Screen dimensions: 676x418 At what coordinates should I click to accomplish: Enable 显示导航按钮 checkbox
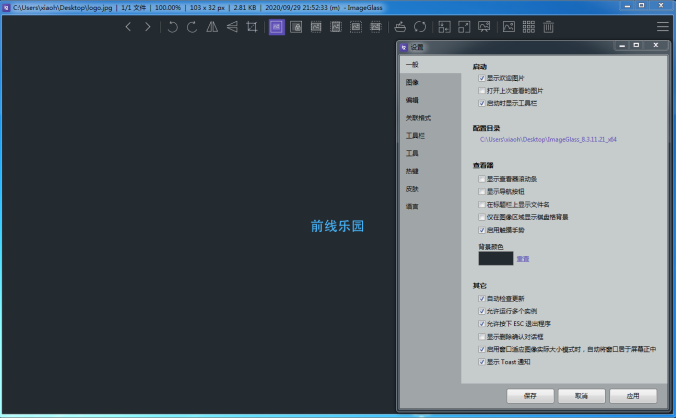coord(482,191)
